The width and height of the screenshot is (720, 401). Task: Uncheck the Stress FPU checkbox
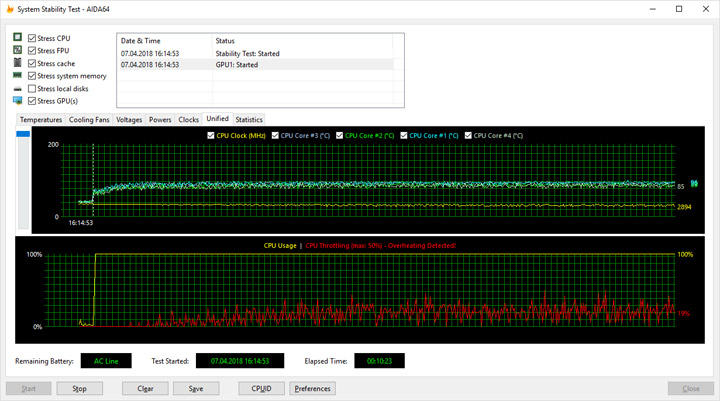[x=32, y=51]
